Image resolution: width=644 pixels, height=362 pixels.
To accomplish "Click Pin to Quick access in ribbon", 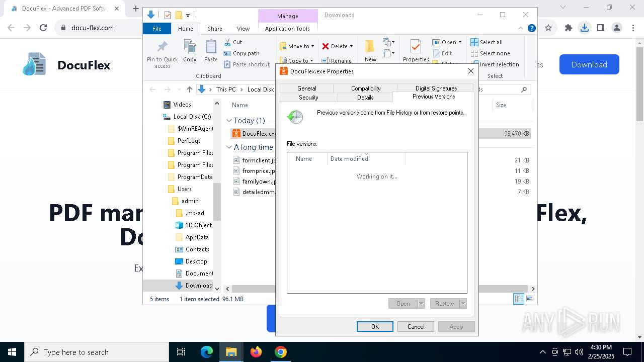I will (162, 54).
